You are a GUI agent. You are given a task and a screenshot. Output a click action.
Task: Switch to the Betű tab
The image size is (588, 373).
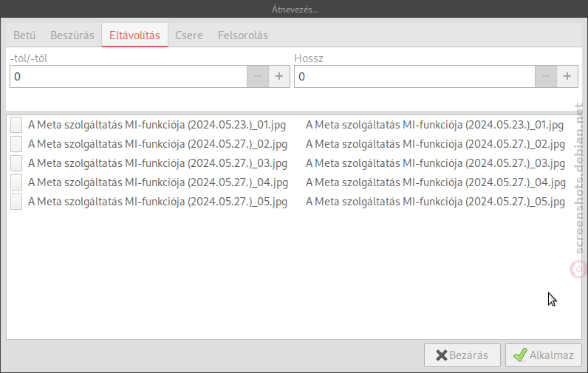point(24,35)
